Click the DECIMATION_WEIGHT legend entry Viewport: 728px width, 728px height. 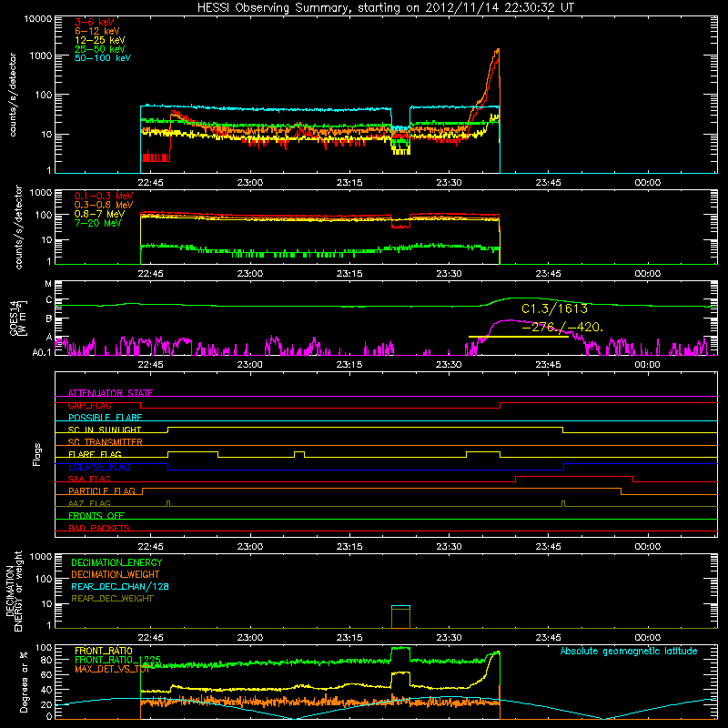tap(116, 574)
